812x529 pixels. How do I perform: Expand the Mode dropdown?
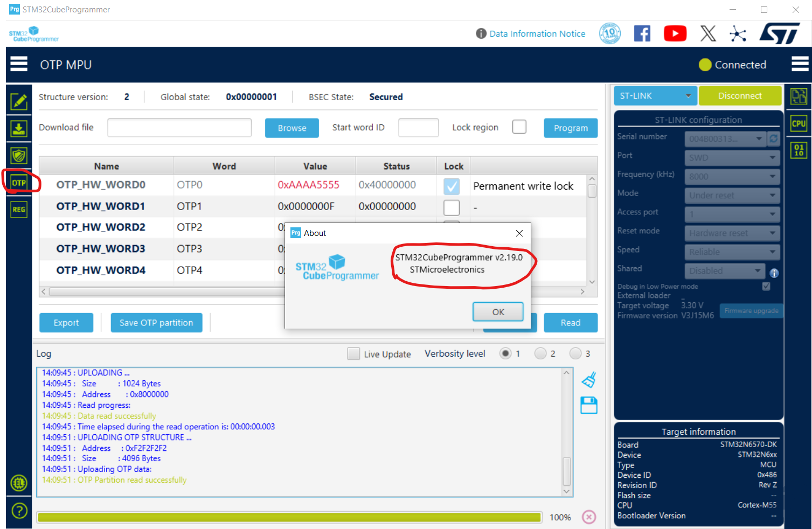point(732,196)
